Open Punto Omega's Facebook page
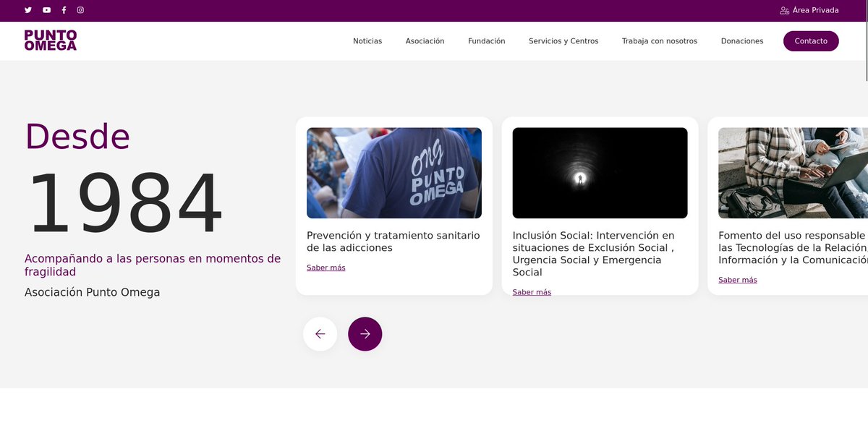The height and width of the screenshot is (436, 868). click(63, 10)
